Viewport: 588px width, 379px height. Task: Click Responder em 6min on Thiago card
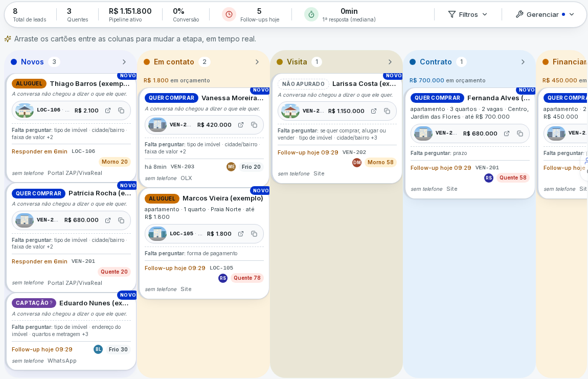39,151
